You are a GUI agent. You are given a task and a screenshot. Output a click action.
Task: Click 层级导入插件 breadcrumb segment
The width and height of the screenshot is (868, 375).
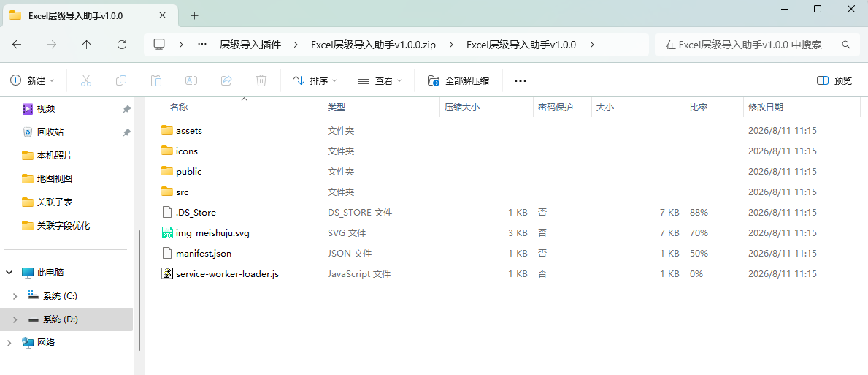coord(250,45)
